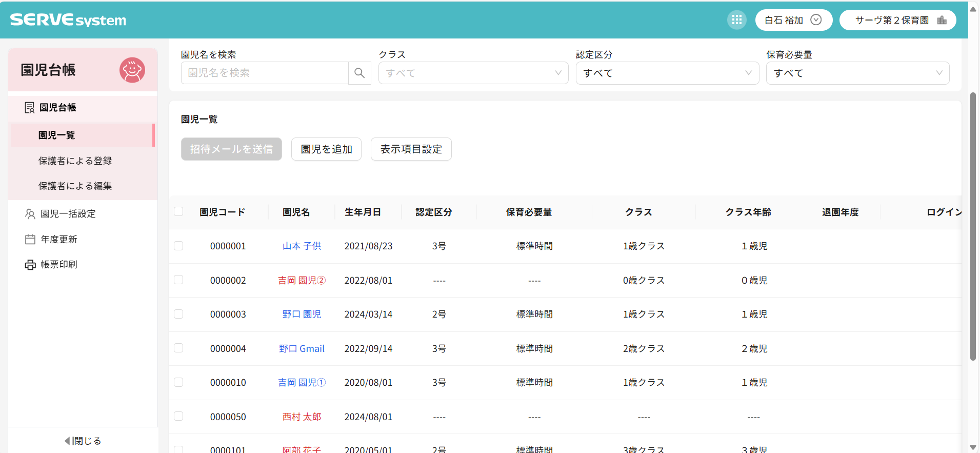Screen dimensions: 980x453
Task: Click the 園児一括設定 person icon
Action: 30,214
